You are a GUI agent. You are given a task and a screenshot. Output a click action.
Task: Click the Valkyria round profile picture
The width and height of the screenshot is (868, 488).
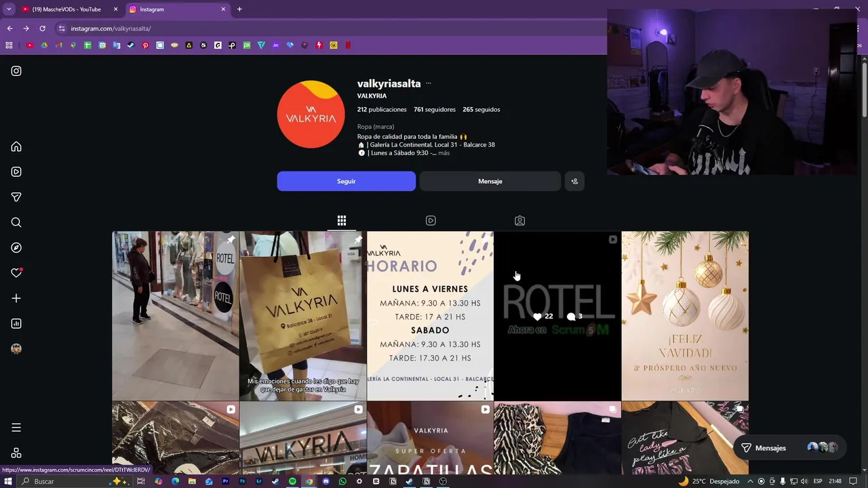[311, 115]
